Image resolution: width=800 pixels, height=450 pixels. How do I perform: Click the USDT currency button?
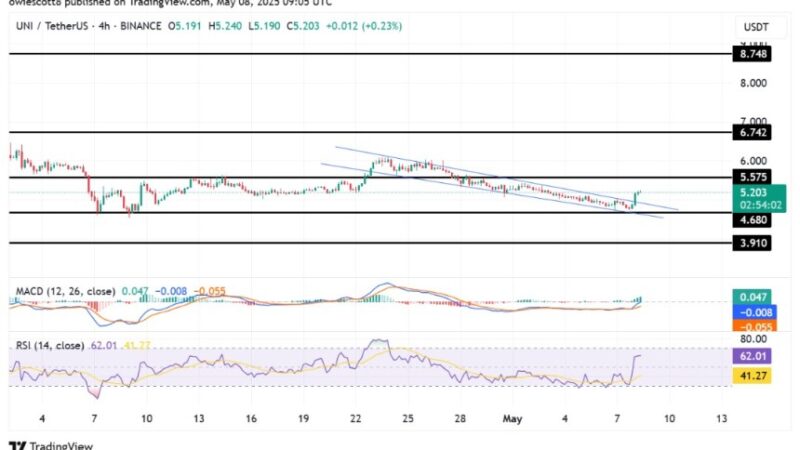click(756, 27)
